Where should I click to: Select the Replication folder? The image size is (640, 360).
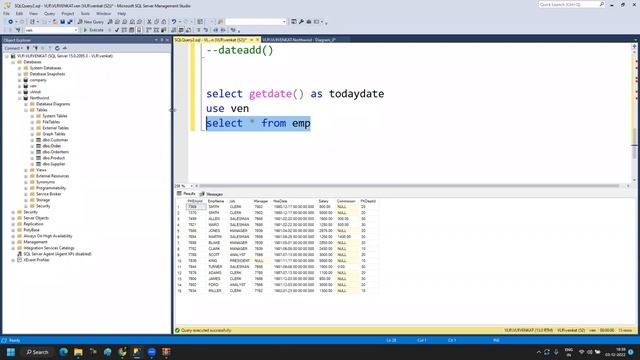pos(33,224)
